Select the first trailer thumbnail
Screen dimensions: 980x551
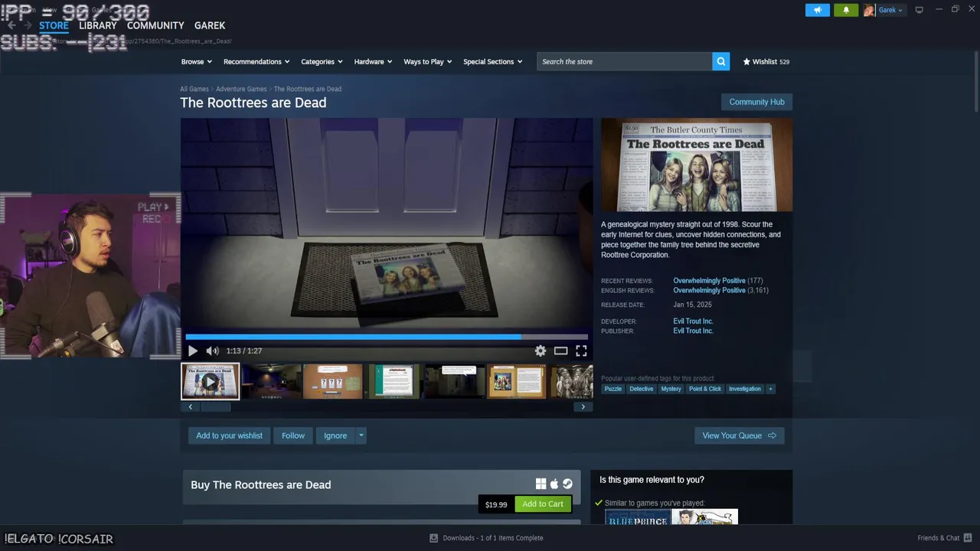(210, 381)
